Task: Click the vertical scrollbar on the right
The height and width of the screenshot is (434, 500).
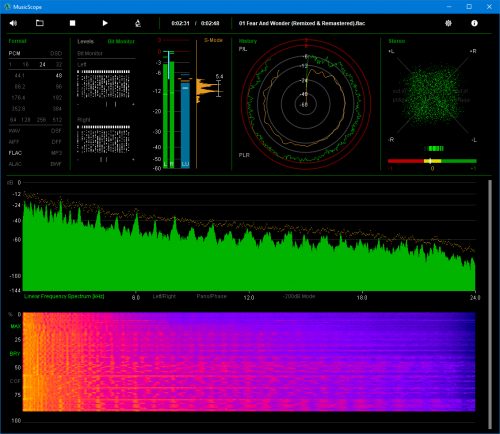Action: click(490, 304)
